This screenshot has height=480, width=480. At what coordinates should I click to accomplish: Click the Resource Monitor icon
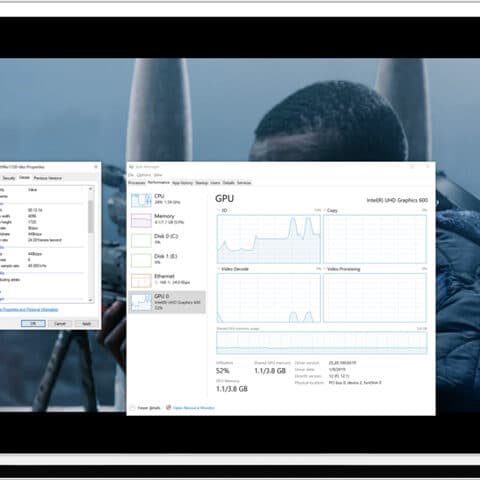pyautogui.click(x=169, y=407)
